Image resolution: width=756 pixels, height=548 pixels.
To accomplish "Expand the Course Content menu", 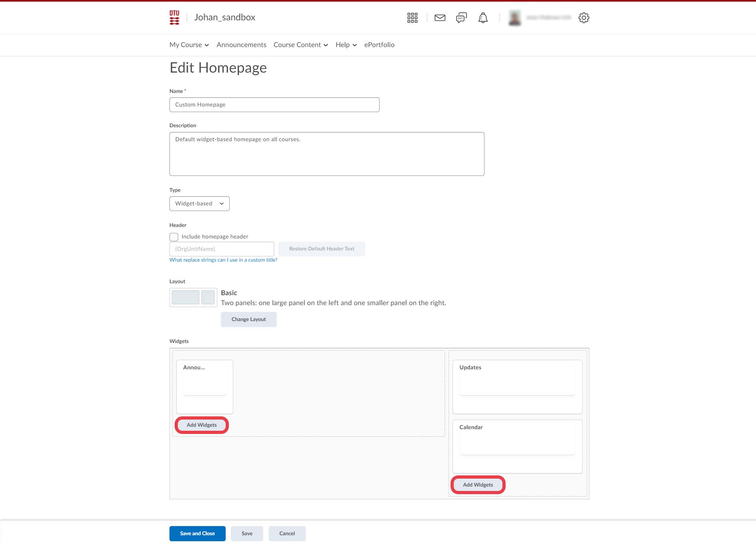I will click(301, 45).
